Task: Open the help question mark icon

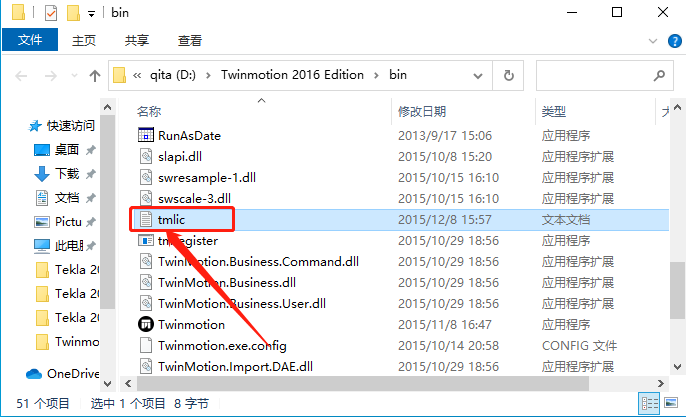Action: 675,41
